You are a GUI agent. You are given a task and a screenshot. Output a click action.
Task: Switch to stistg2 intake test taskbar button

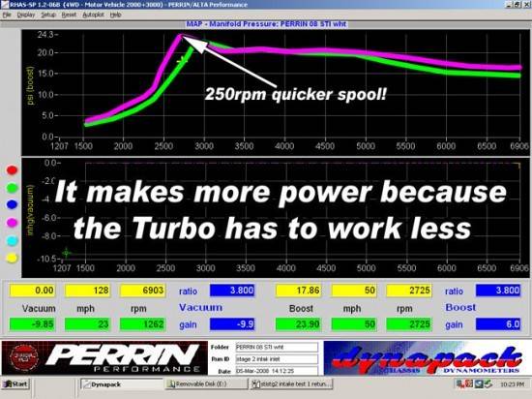[x=291, y=384]
